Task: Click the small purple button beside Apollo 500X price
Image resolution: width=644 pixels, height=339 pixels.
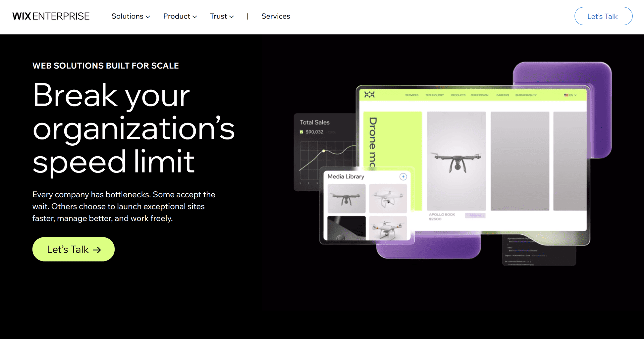Action: (x=475, y=216)
